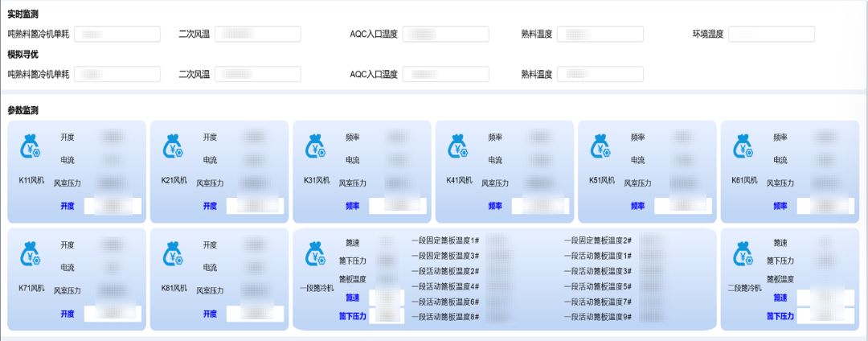This screenshot has height=341, width=868.
Task: Select the 模拟寻优 熟料温度 field
Action: [600, 74]
